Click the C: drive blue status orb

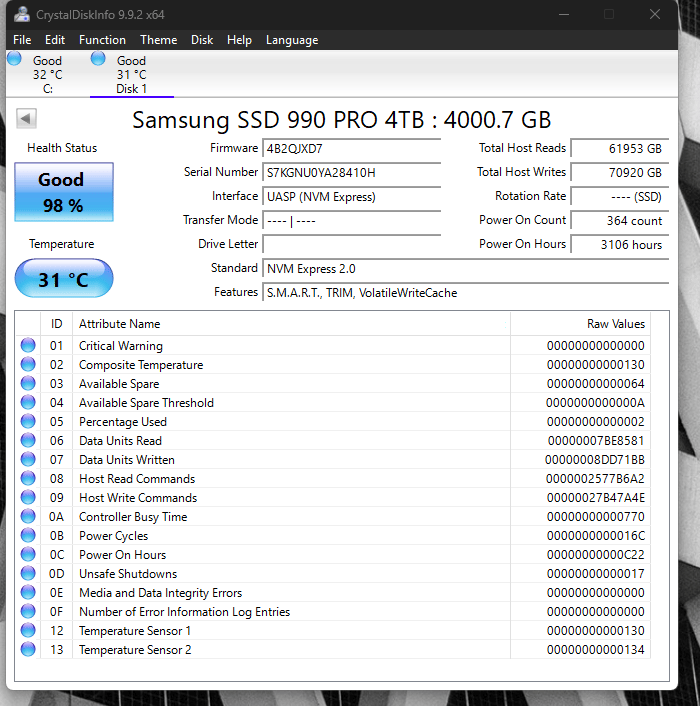point(14,58)
